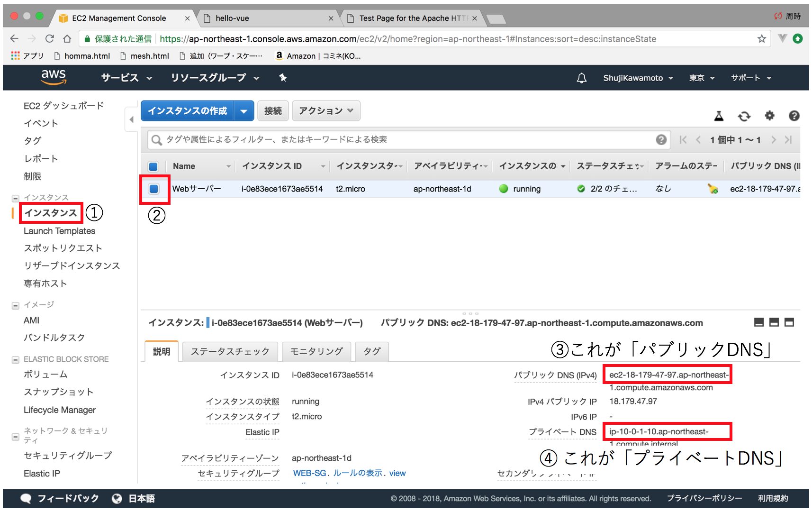Go to next results page
This screenshot has height=512, width=812.
pyautogui.click(x=774, y=139)
